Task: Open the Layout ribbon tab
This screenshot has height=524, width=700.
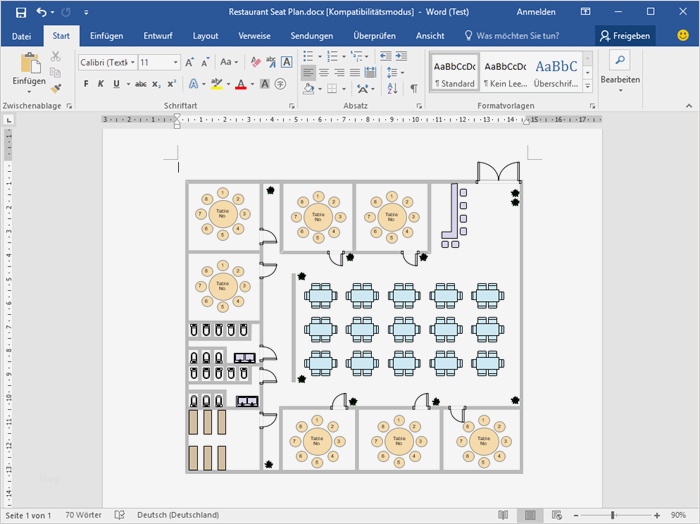Action: (205, 35)
